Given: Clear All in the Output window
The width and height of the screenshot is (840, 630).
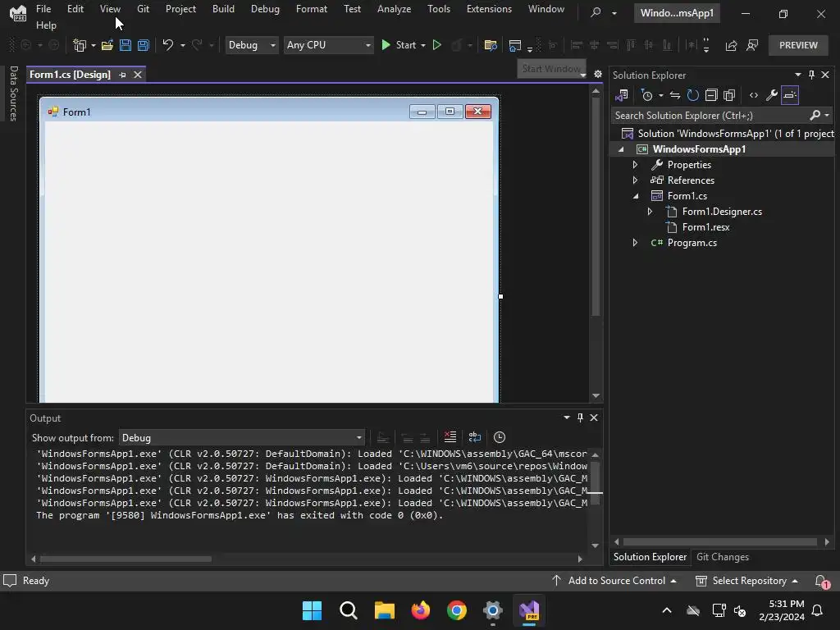Looking at the screenshot, I should tap(450, 437).
